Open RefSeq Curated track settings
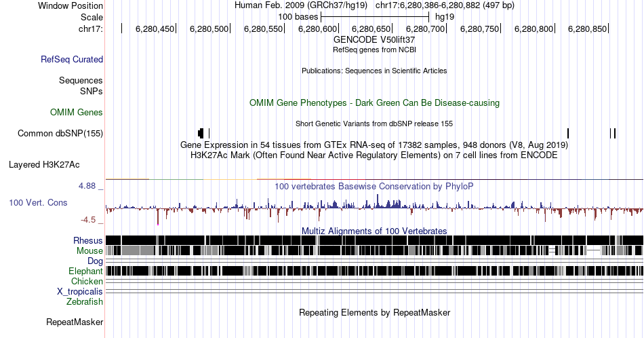 point(72,59)
